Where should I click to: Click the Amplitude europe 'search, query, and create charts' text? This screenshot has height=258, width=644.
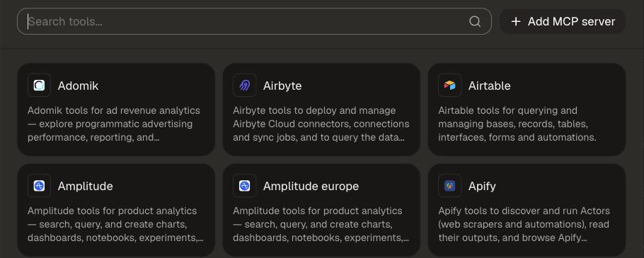tap(318, 224)
